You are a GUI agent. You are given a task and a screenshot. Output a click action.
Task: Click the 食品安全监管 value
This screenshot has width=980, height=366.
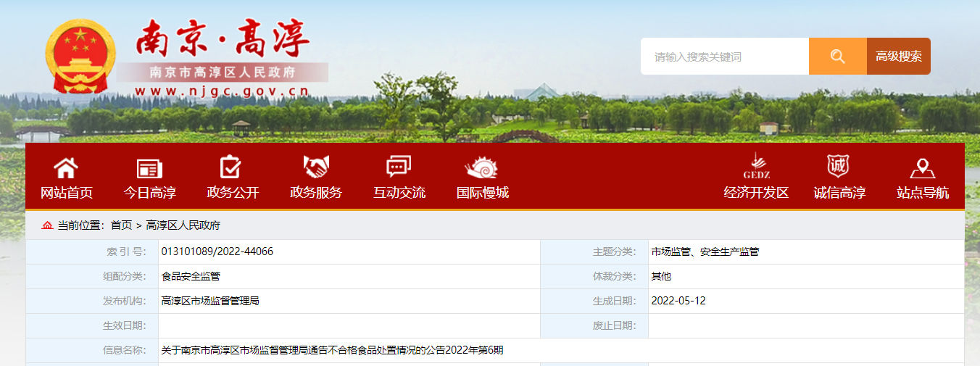tap(191, 276)
